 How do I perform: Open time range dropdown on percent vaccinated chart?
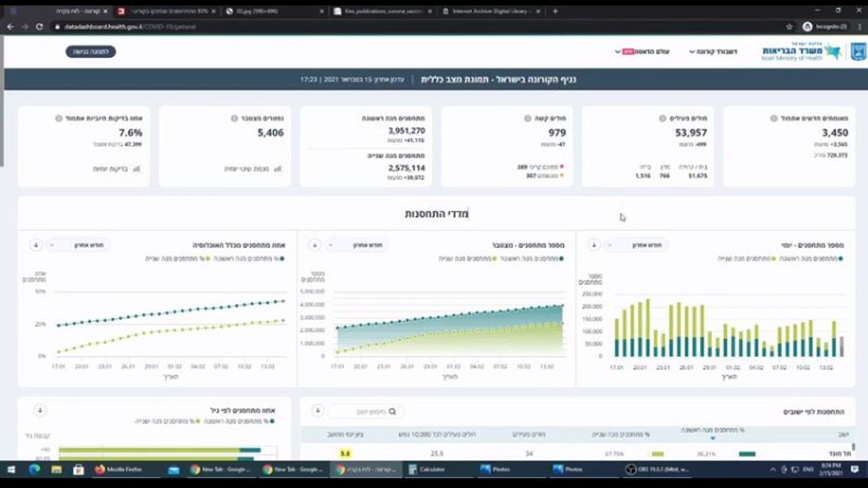(x=79, y=245)
